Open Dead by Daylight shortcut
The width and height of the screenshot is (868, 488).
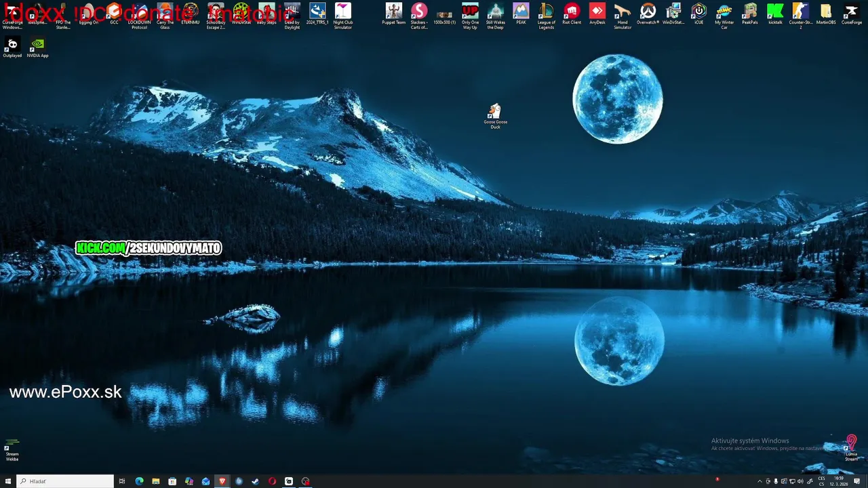point(292,16)
